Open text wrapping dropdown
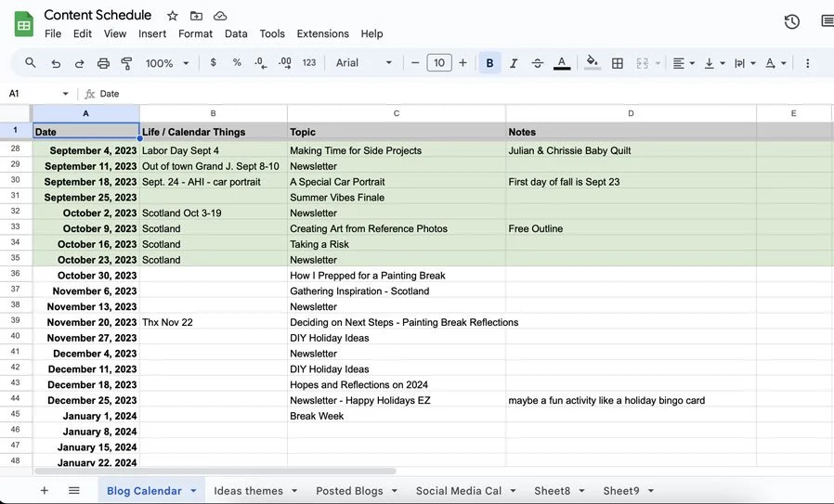The width and height of the screenshot is (834, 504). tap(745, 63)
